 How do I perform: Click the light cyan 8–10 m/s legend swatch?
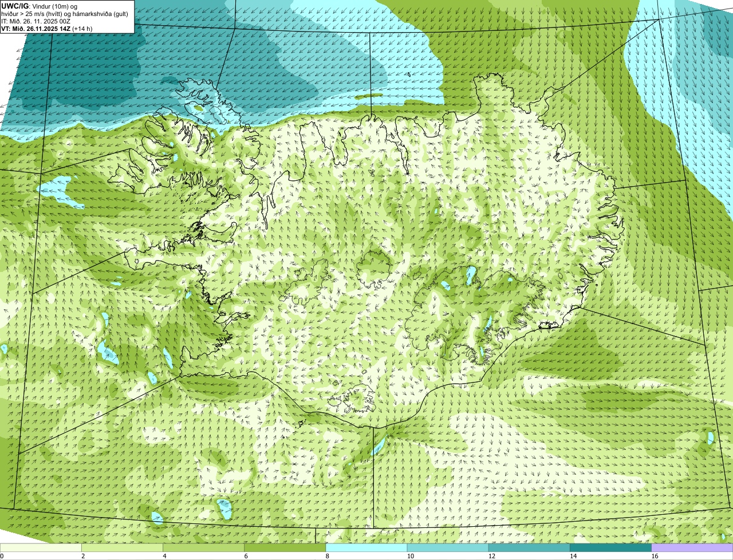[366, 548]
